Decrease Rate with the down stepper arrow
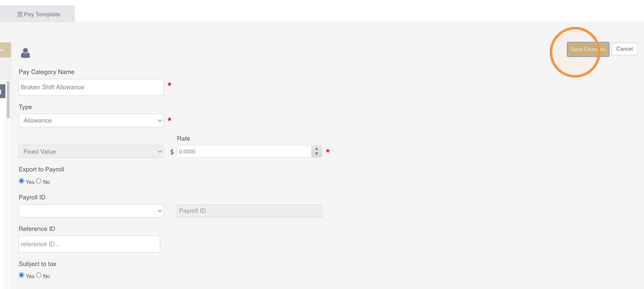Image resolution: width=644 pixels, height=289 pixels. coord(317,154)
